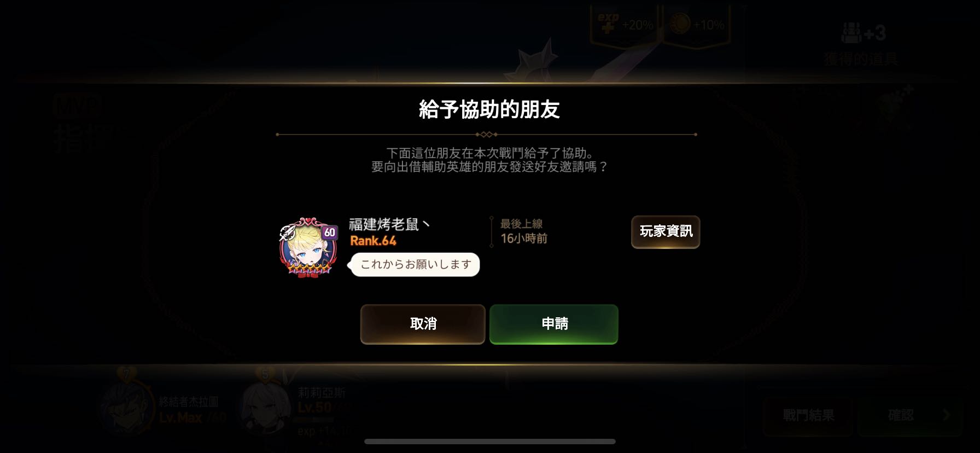980x453 pixels.
Task: Tap the level 60 badge on avatar
Action: click(x=329, y=233)
